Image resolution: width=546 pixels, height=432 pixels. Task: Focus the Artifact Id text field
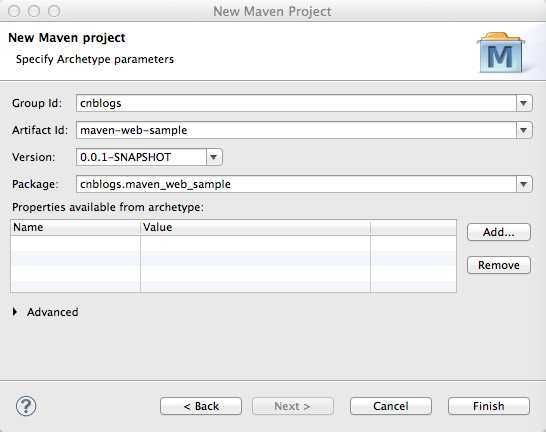click(296, 130)
